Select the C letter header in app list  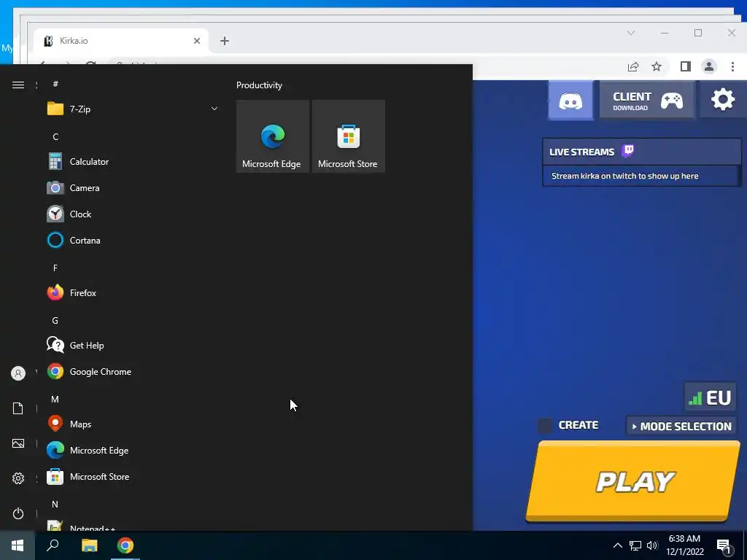tap(55, 136)
